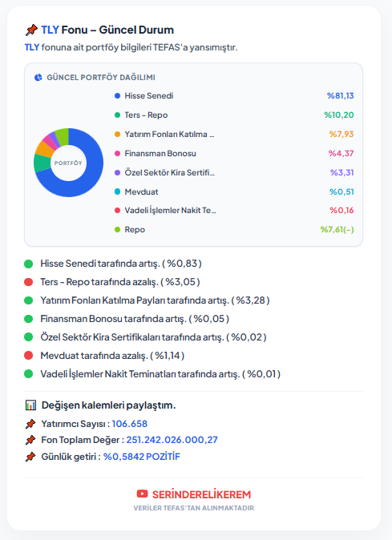392x540 pixels.
Task: Click the %0,16 percentage value
Action: click(341, 210)
